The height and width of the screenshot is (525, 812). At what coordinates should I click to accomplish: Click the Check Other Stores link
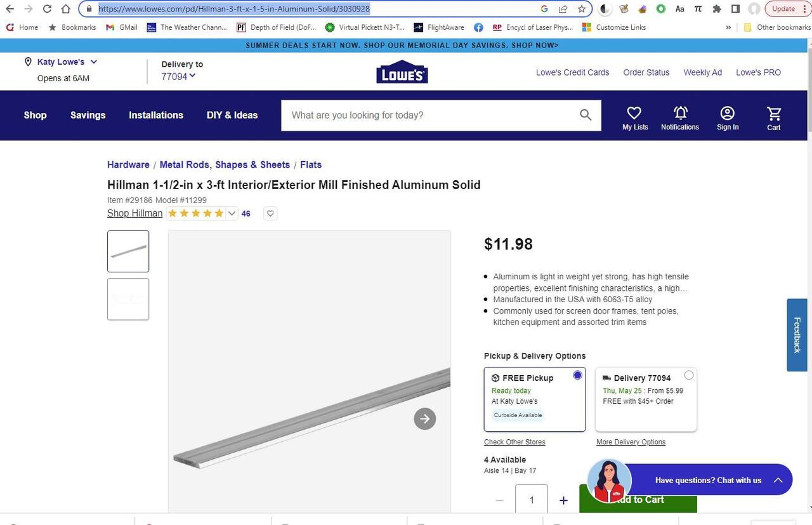[514, 442]
